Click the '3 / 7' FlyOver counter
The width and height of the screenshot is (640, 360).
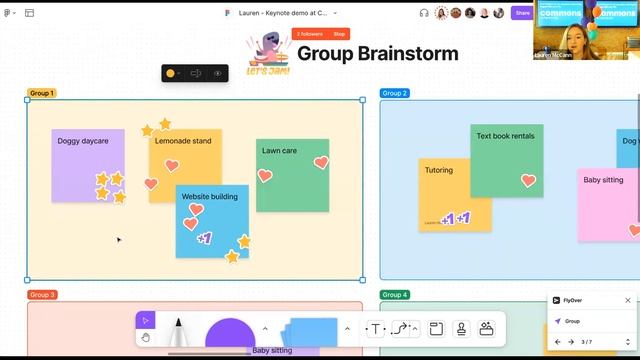coord(587,342)
